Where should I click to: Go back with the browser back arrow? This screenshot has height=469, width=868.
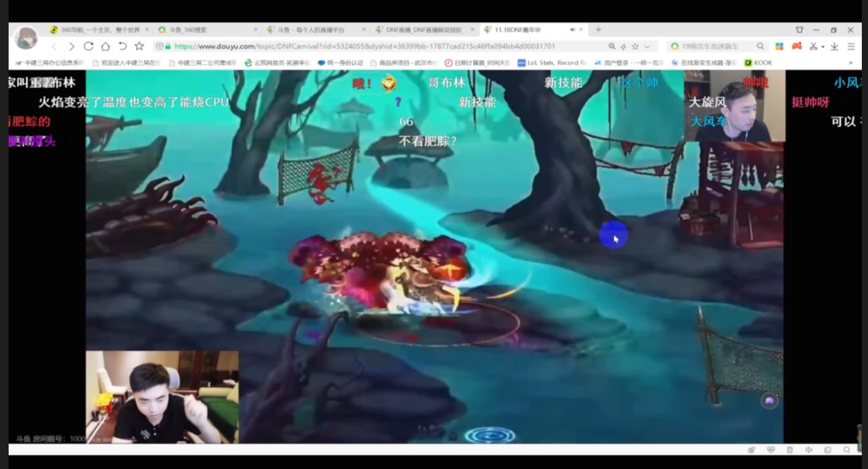click(54, 46)
